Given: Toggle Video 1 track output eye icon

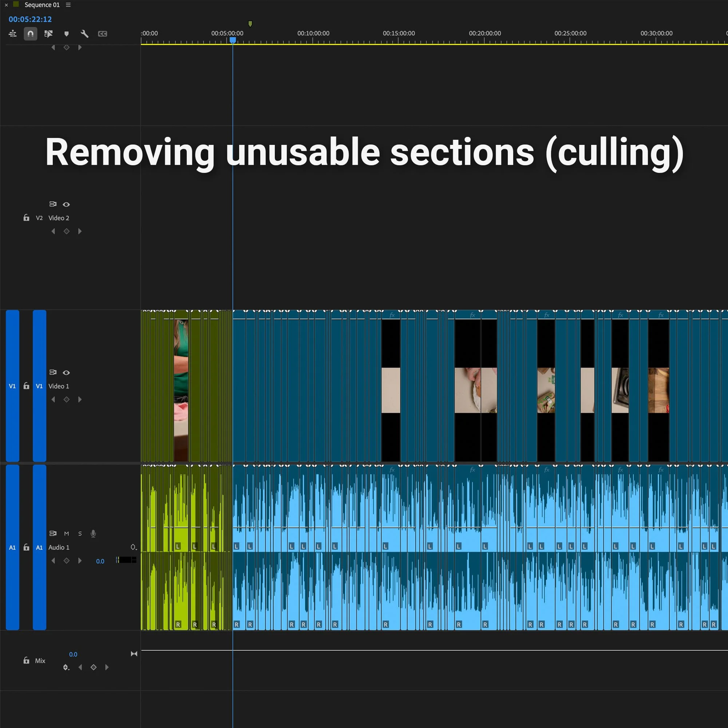Looking at the screenshot, I should 67,372.
